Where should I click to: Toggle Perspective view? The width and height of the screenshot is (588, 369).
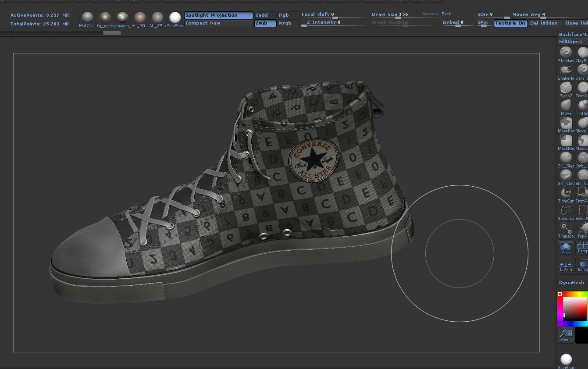(x=582, y=248)
